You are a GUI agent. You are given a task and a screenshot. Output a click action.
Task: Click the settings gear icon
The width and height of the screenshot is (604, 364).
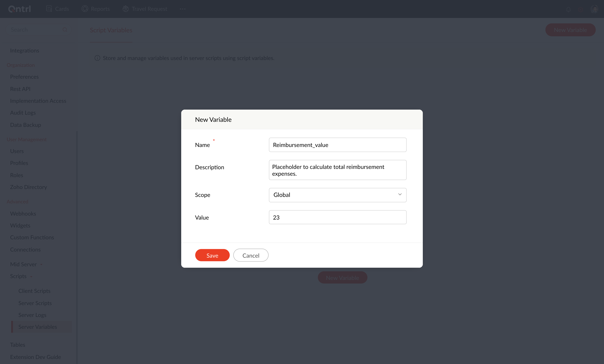(x=580, y=9)
